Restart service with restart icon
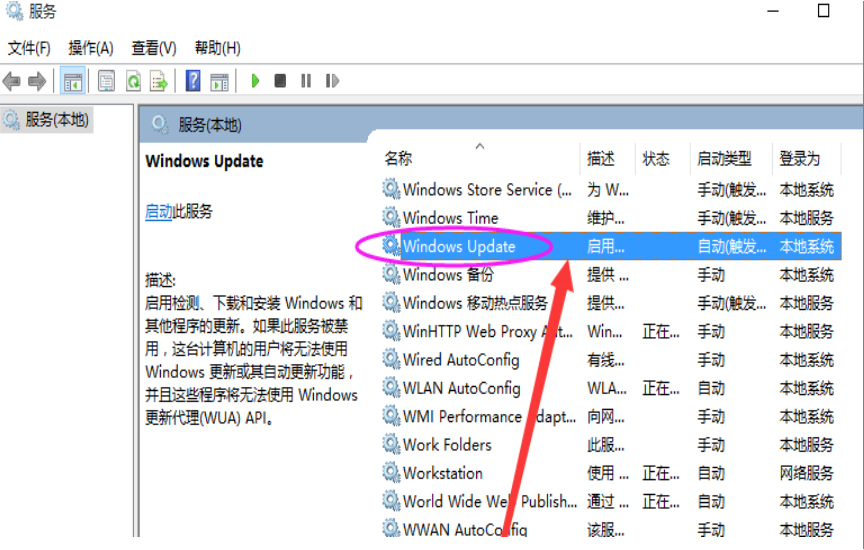The height and width of the screenshot is (550, 864). pos(332,81)
